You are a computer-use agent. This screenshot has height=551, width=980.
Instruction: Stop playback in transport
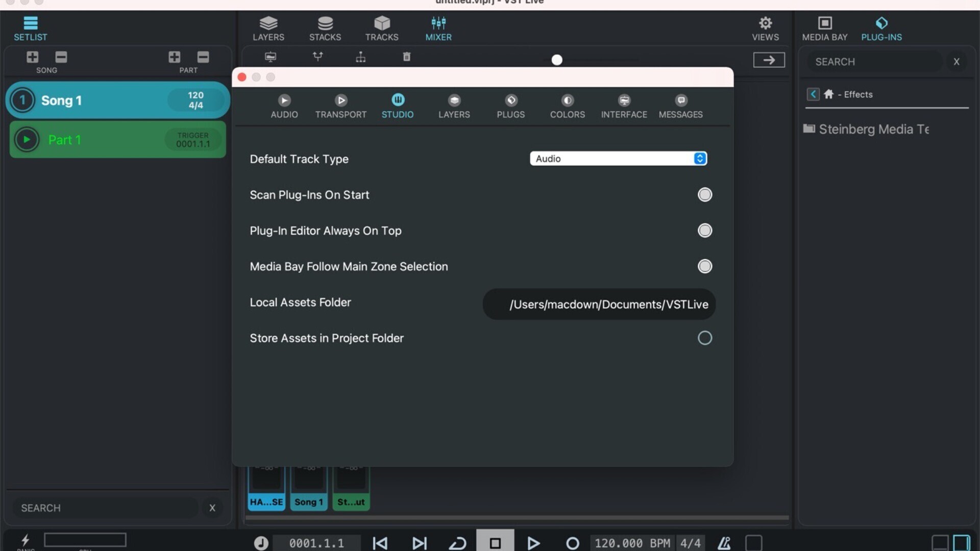pos(495,542)
